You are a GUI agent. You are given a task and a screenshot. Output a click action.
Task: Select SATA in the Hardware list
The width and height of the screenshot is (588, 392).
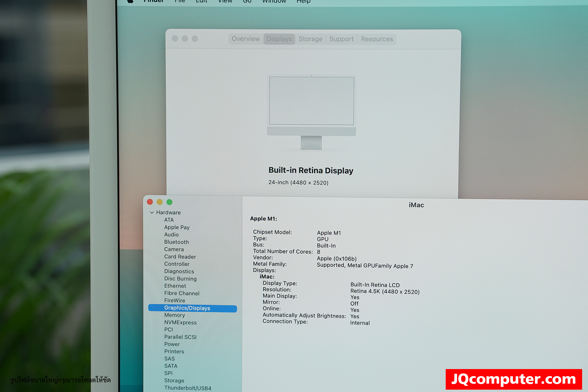click(171, 366)
